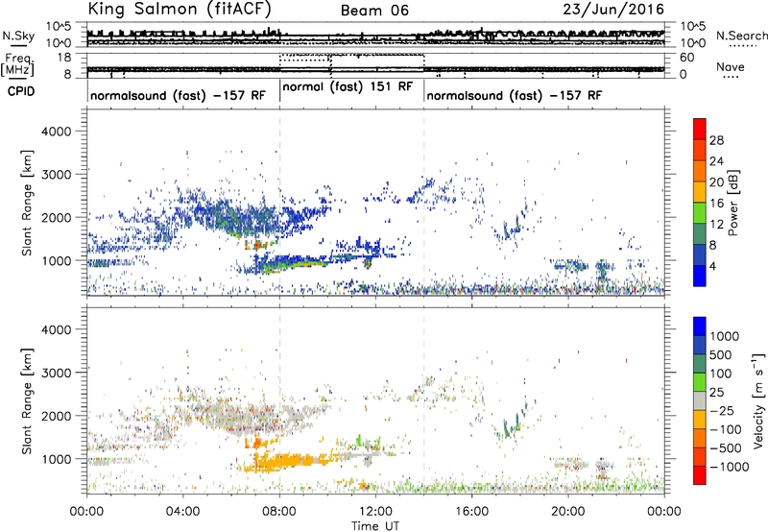The image size is (768, 532).
Task: Click the 'normal (fast) 151 RF' label
Action: tap(348, 87)
